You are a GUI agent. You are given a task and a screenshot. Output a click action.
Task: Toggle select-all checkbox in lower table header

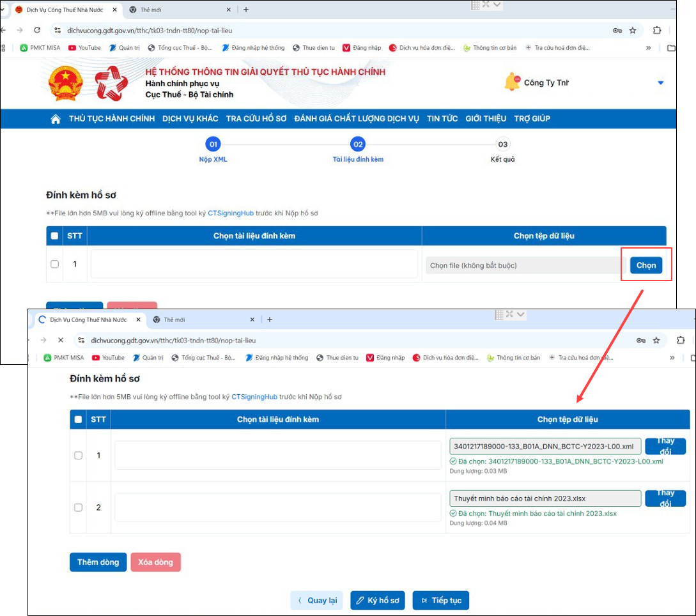click(79, 419)
